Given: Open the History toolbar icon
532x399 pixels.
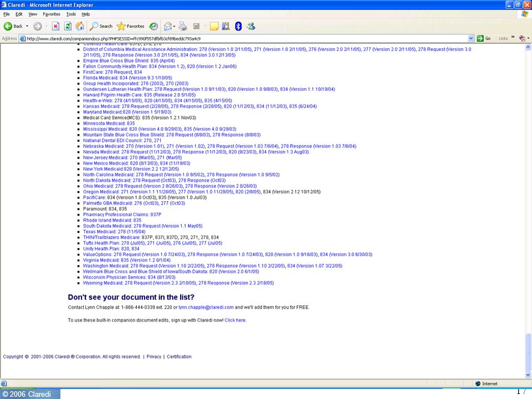Looking at the screenshot, I should click(x=154, y=26).
